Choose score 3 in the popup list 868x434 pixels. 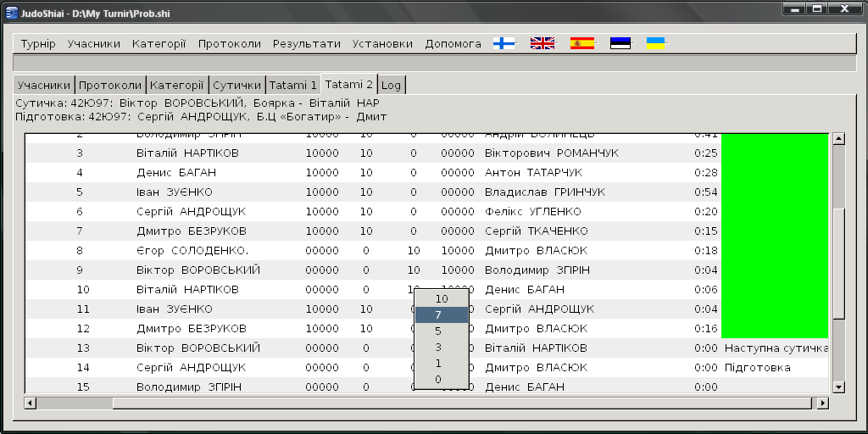click(x=438, y=347)
